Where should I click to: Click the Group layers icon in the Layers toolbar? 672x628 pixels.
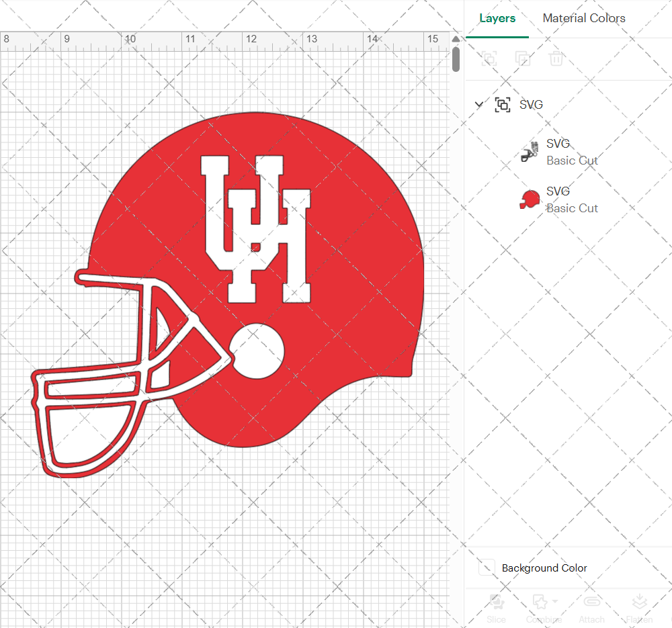pos(489,58)
